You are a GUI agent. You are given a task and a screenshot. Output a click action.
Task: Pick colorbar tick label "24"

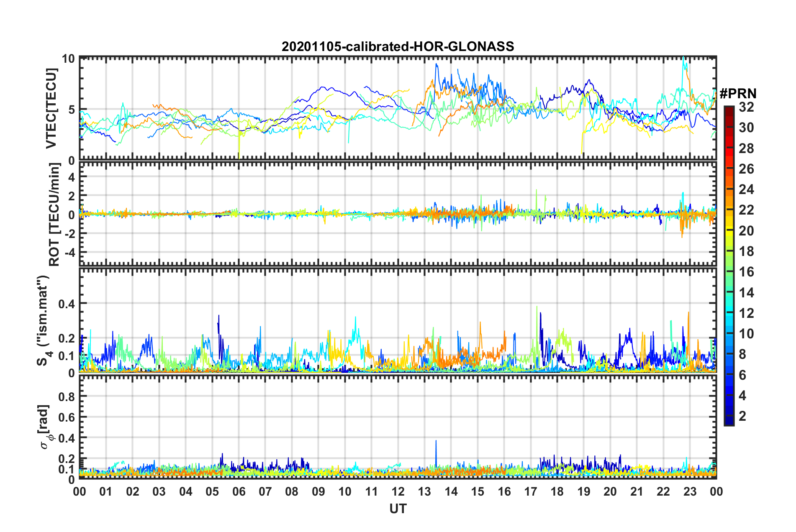(746, 189)
